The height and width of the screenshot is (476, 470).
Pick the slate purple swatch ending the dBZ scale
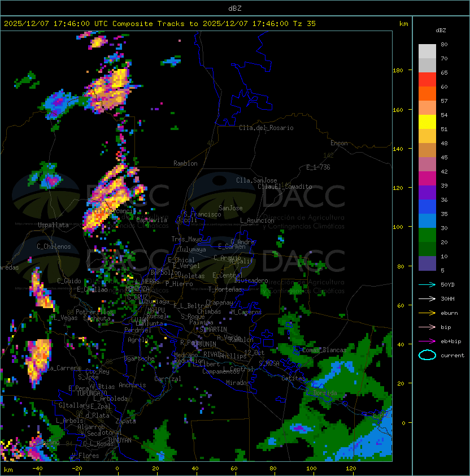[427, 263]
